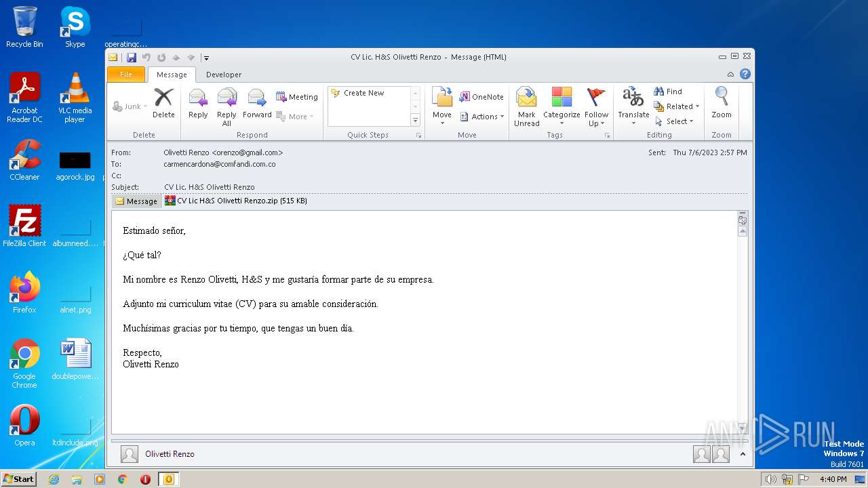
Task: Switch to the Developer ribbon tab
Action: coord(224,75)
